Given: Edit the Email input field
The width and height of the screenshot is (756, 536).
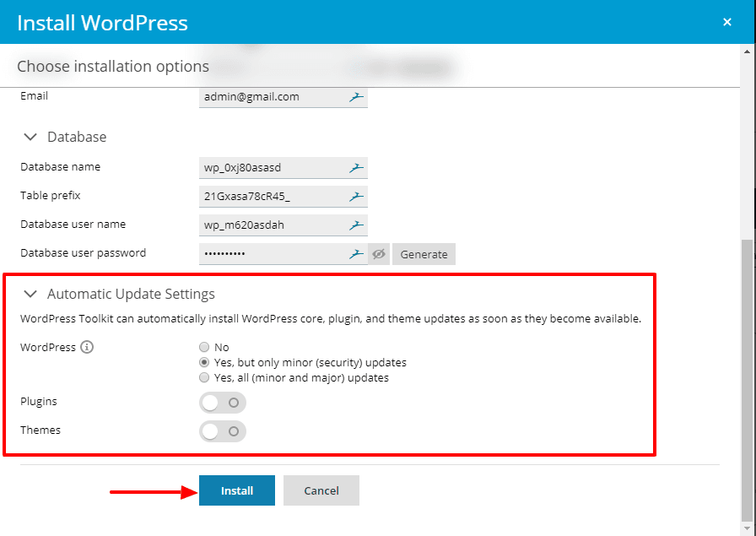Looking at the screenshot, I should click(283, 97).
